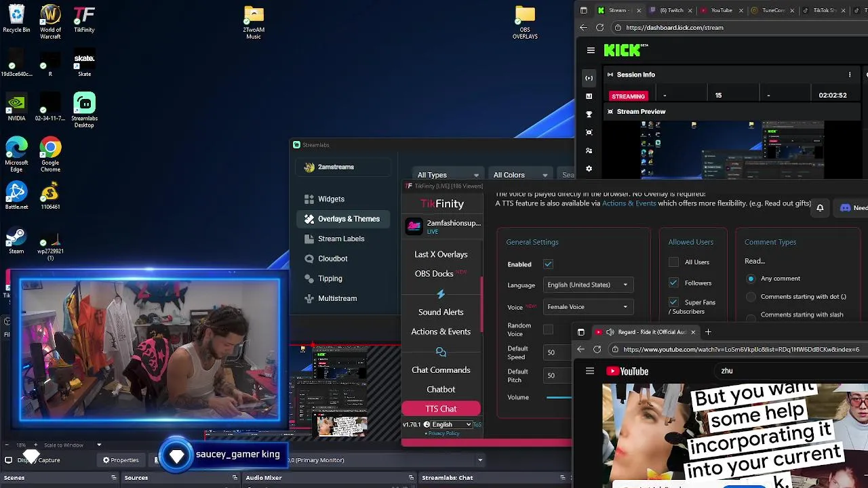The width and height of the screenshot is (868, 488).
Task: Open YouTube hamburger guide menu
Action: click(x=590, y=371)
